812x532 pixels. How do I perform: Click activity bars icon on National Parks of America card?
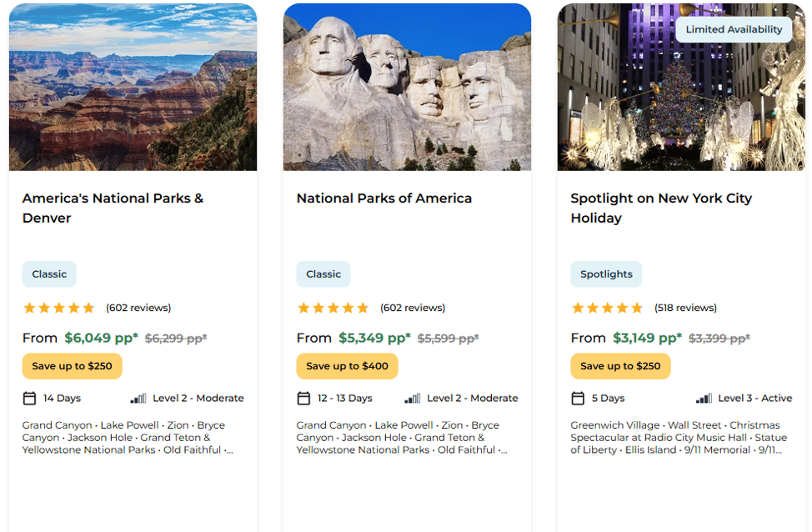tap(412, 399)
